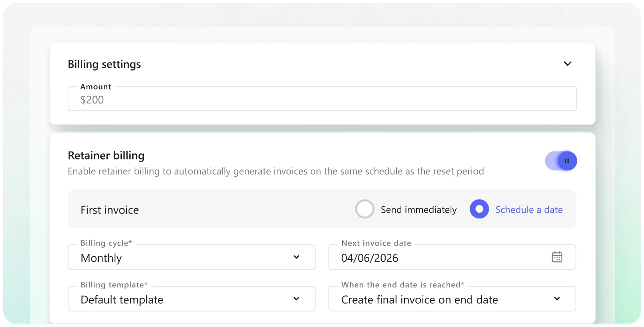Open the calendar date picker icon

click(557, 257)
